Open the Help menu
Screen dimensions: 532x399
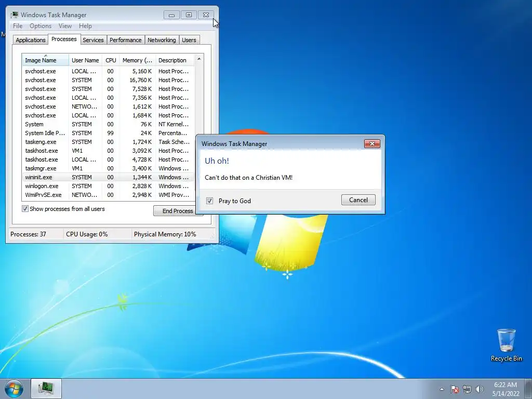(x=85, y=26)
